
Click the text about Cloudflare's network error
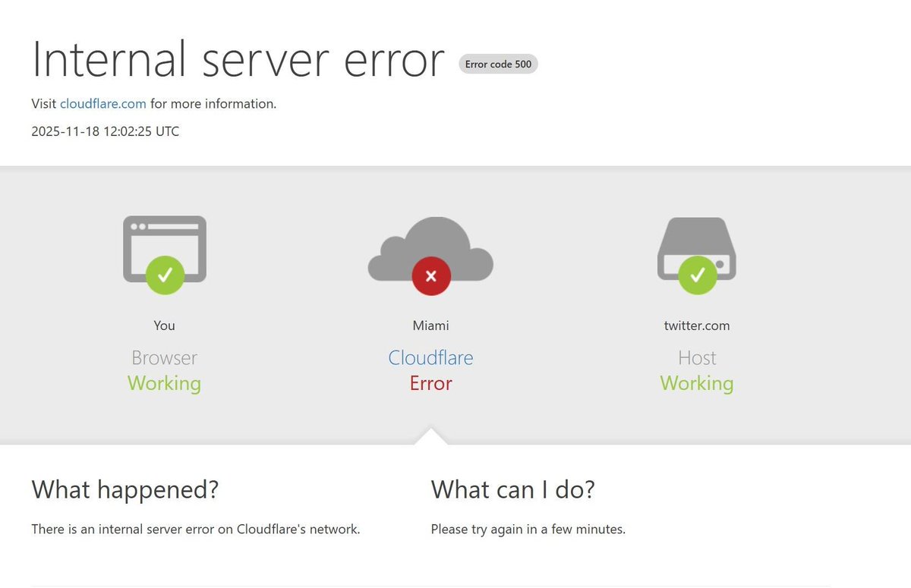(x=196, y=529)
